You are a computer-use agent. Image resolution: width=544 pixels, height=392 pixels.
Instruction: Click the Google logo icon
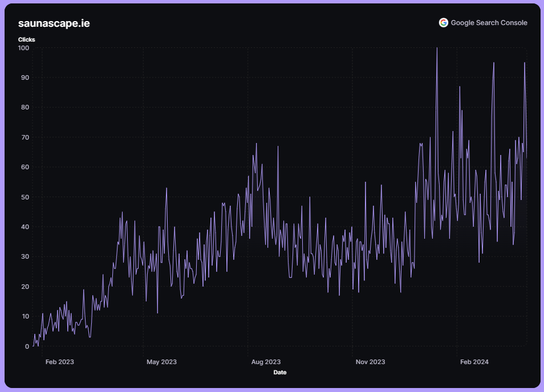tap(443, 23)
